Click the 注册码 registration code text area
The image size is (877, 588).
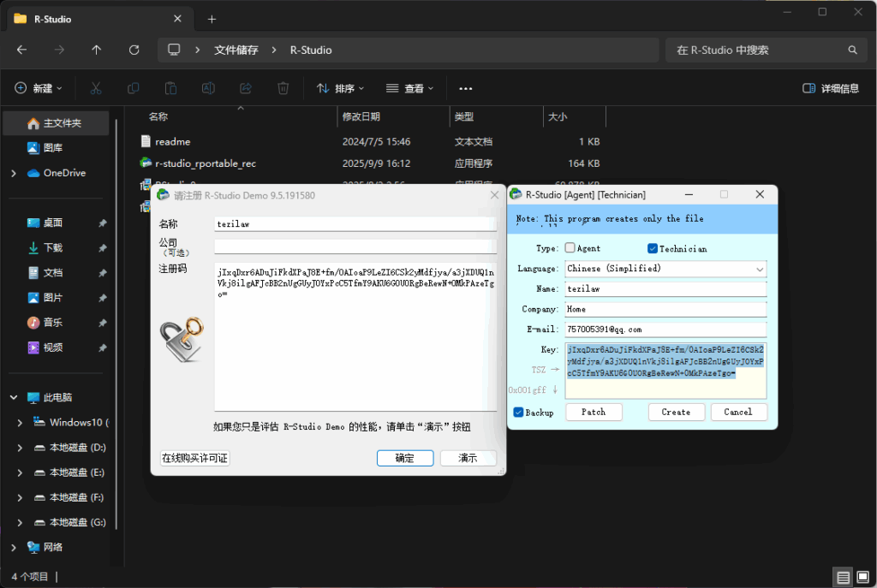[355, 336]
